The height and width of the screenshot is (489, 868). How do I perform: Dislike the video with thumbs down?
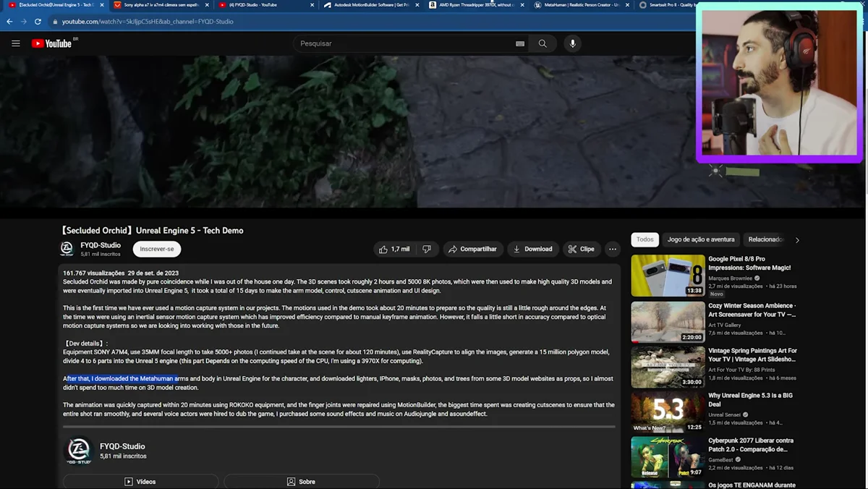(427, 249)
